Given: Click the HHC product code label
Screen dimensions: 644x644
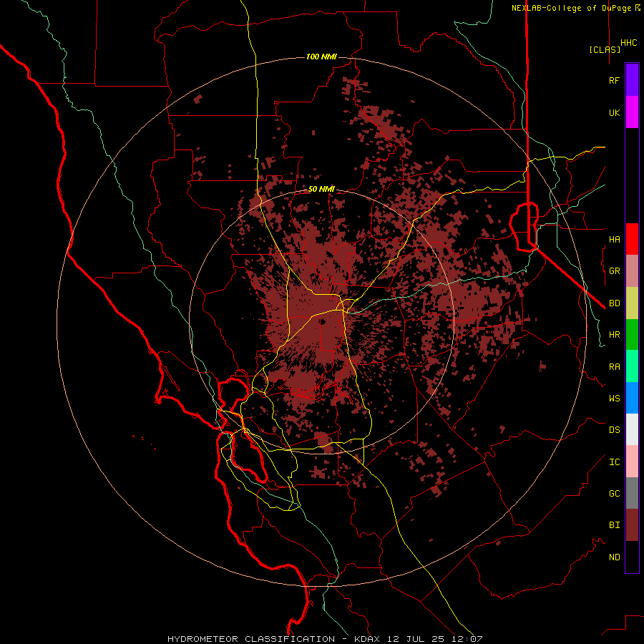Looking at the screenshot, I should 628,43.
